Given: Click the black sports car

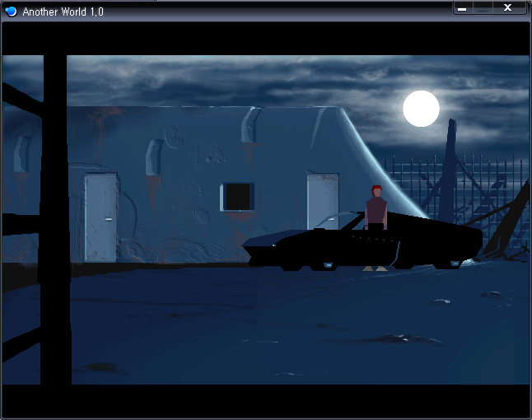Looking at the screenshot, I should [x=362, y=240].
